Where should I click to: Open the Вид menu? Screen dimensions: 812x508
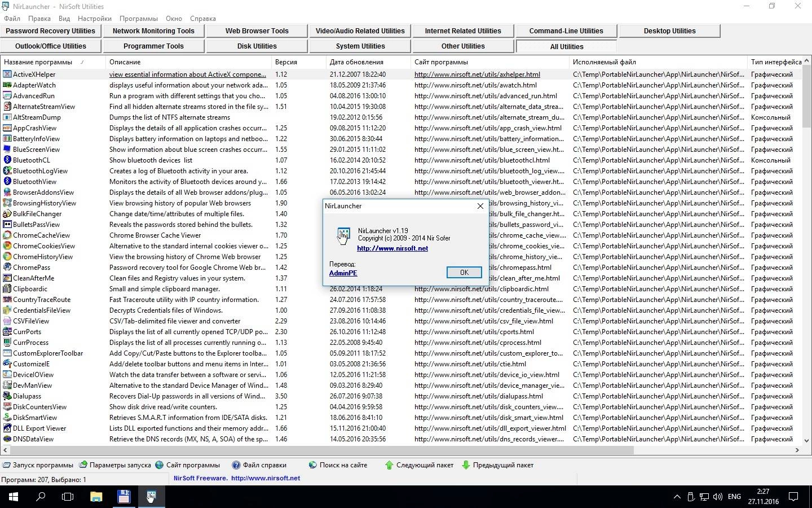(x=64, y=19)
